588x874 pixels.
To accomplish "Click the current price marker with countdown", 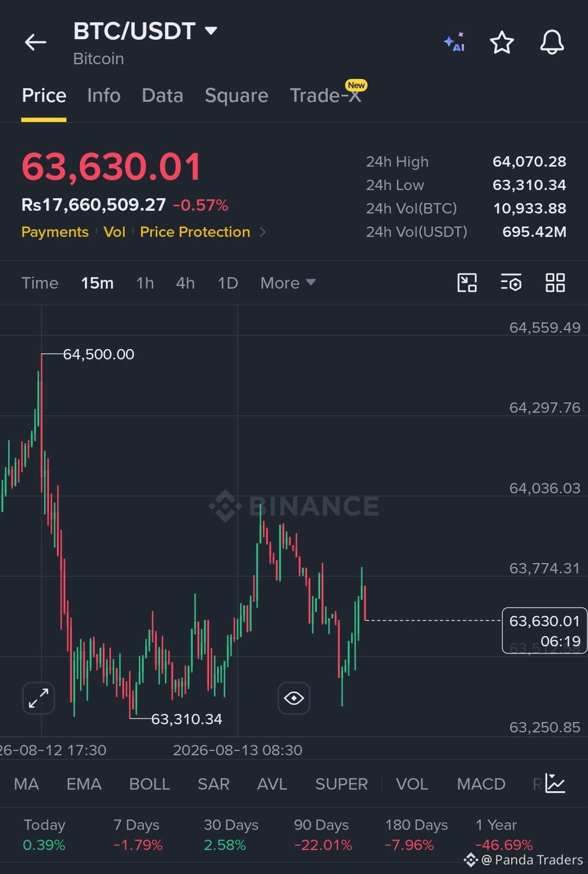I will [x=544, y=631].
